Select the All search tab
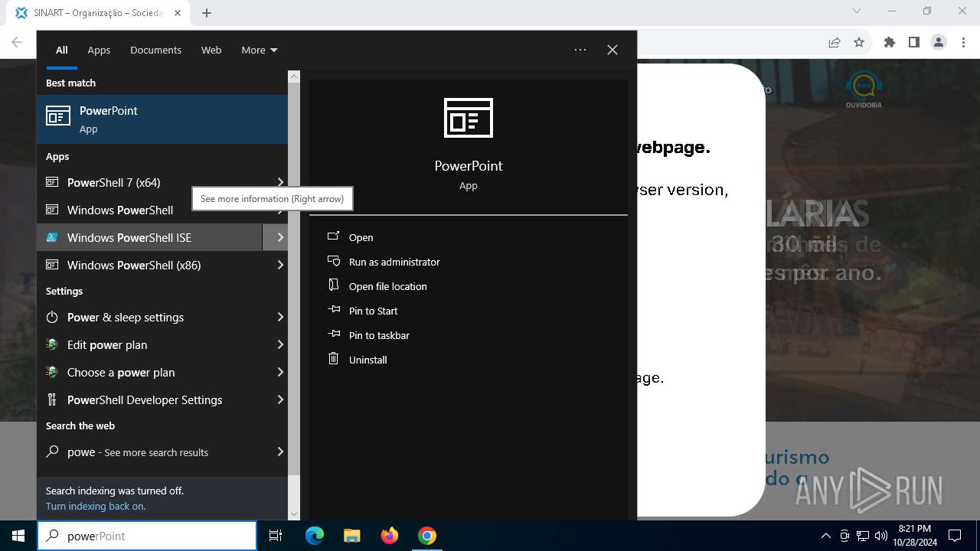The height and width of the screenshot is (551, 980). tap(62, 50)
